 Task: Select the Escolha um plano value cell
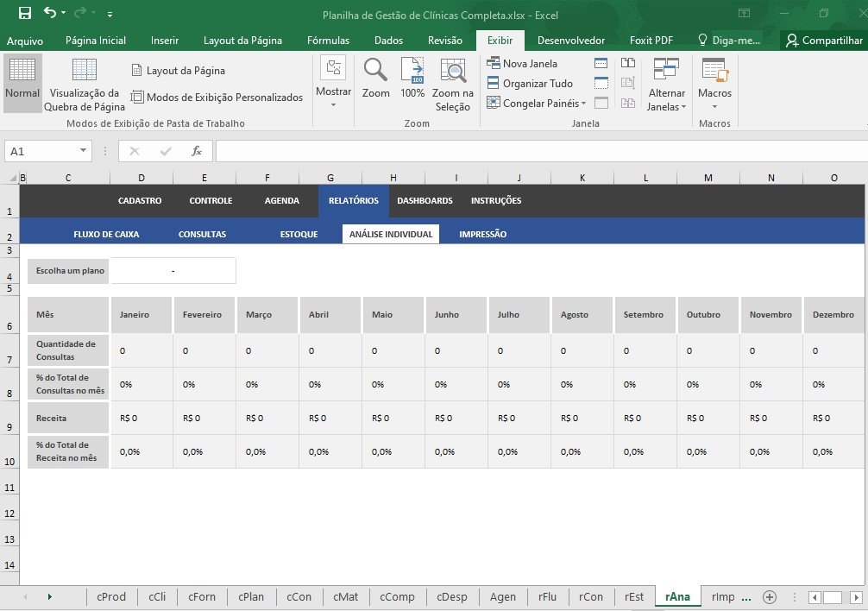tap(173, 271)
